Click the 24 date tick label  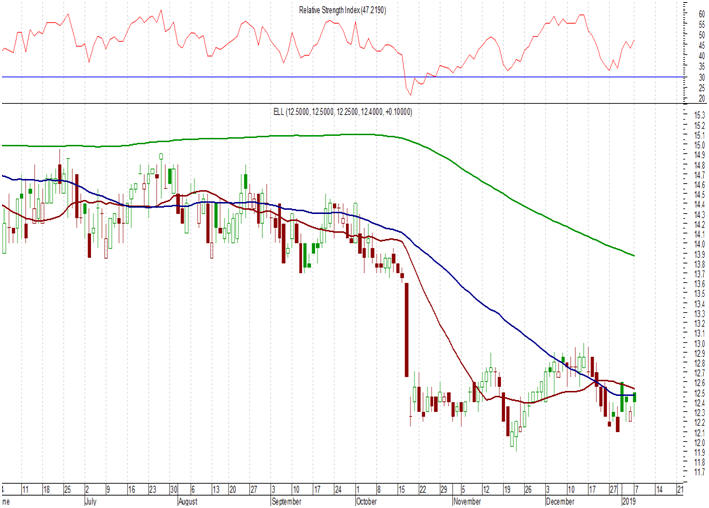point(338,490)
